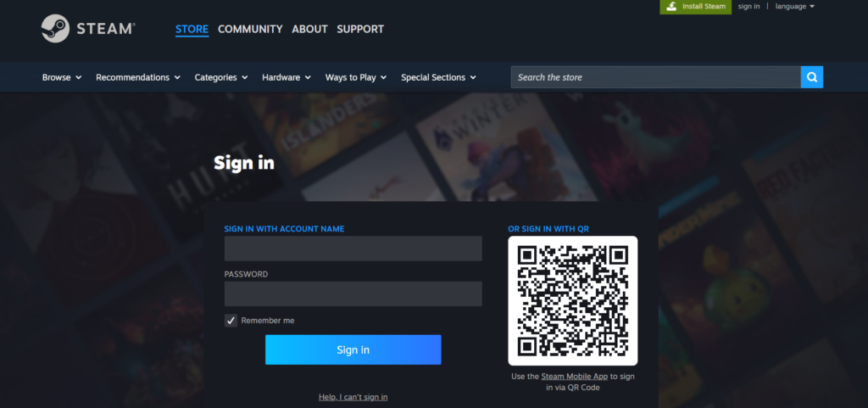Select the ABOUT menu item
868x408 pixels.
pyautogui.click(x=310, y=30)
